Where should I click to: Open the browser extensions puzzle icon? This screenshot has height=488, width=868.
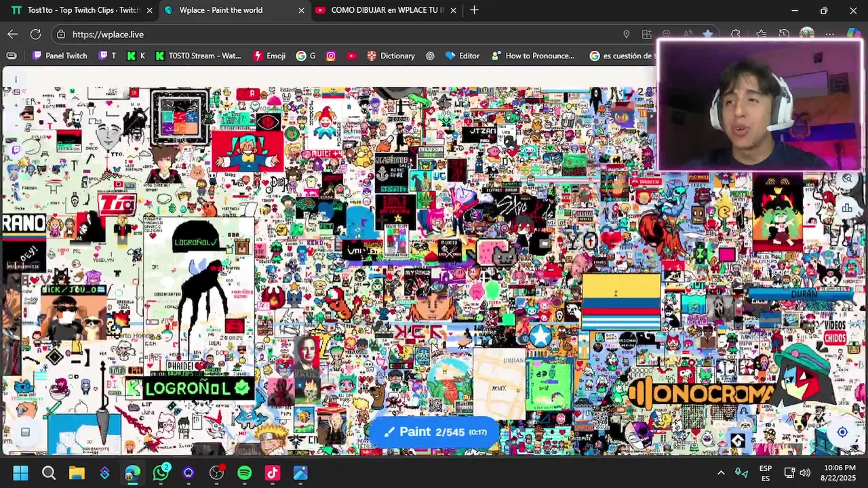pos(736,34)
